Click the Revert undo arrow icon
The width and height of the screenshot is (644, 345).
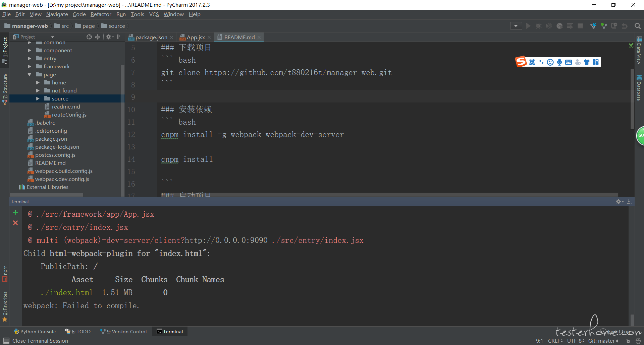point(625,26)
